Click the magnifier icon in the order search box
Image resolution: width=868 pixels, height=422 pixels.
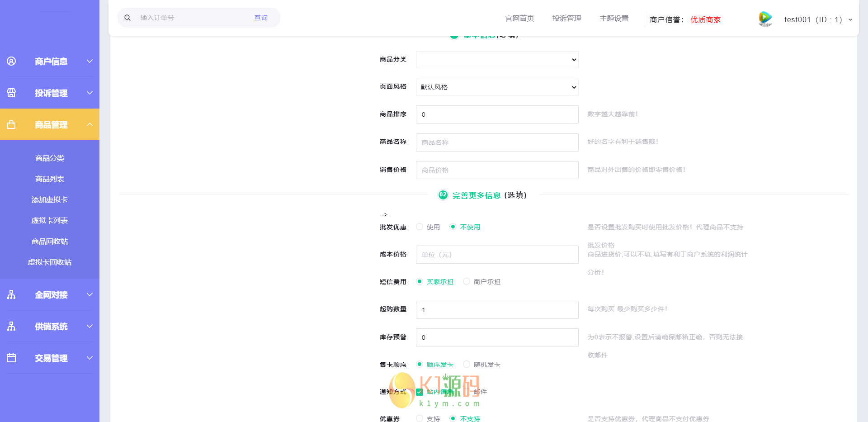[x=127, y=18]
